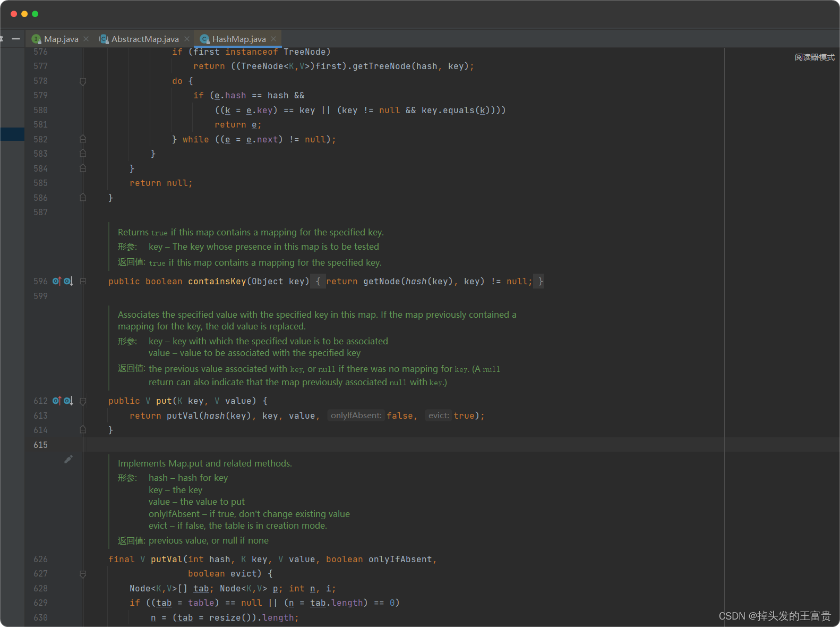Click the 'Returns true if this map contains' doc line
Viewport: 840px width, 627px height.
click(251, 232)
